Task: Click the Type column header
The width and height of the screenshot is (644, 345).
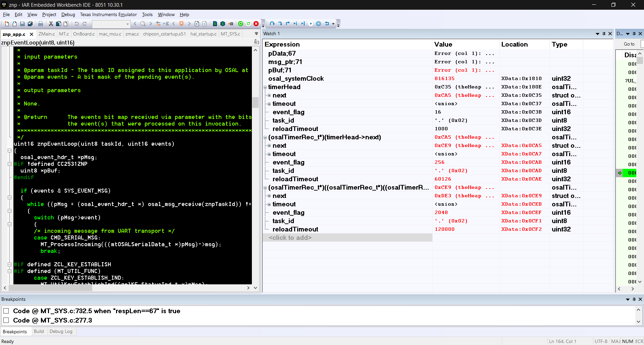Action: [566, 44]
